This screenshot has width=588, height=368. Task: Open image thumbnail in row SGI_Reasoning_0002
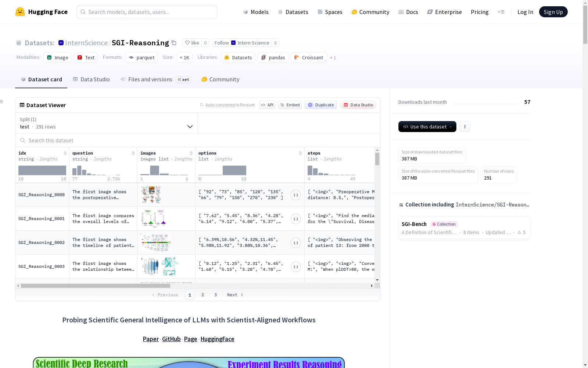[156, 243]
